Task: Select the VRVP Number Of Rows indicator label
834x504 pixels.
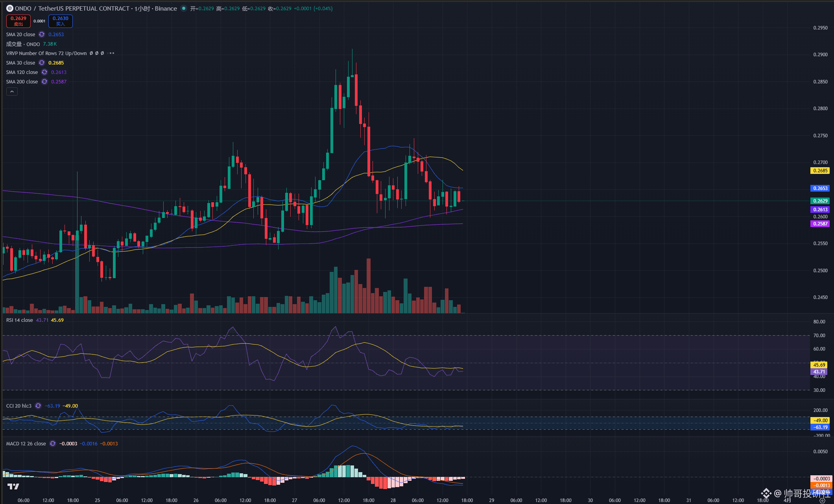Action: [46, 53]
